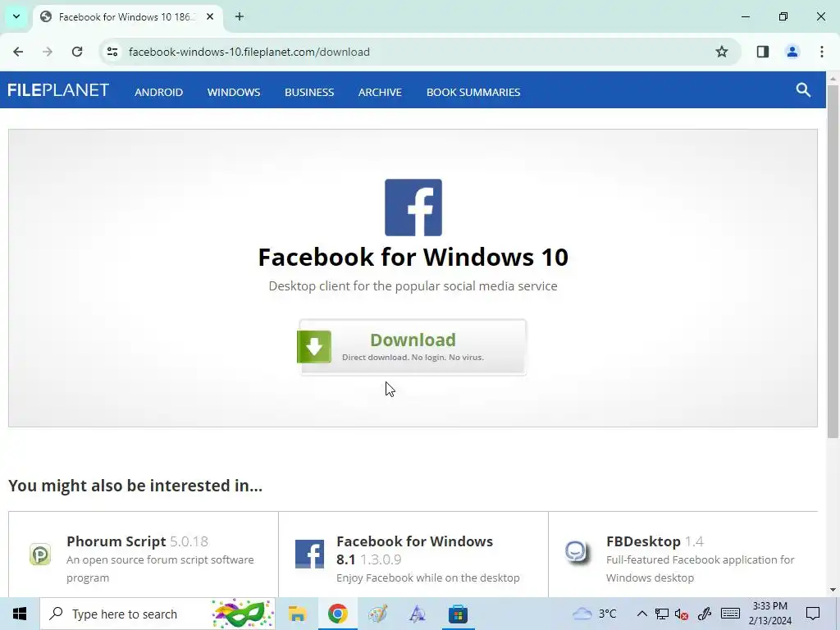Click the large Facebook logo icon

tap(413, 208)
